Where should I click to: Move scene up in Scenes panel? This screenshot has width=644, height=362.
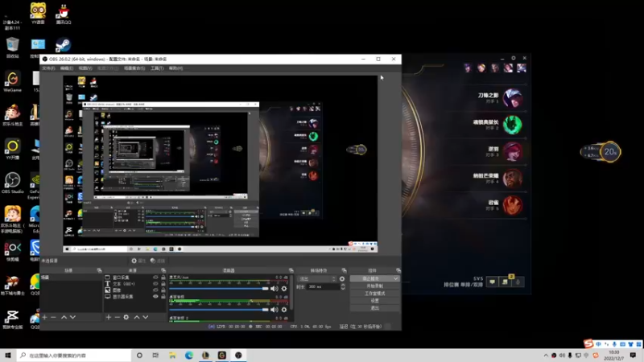click(64, 317)
